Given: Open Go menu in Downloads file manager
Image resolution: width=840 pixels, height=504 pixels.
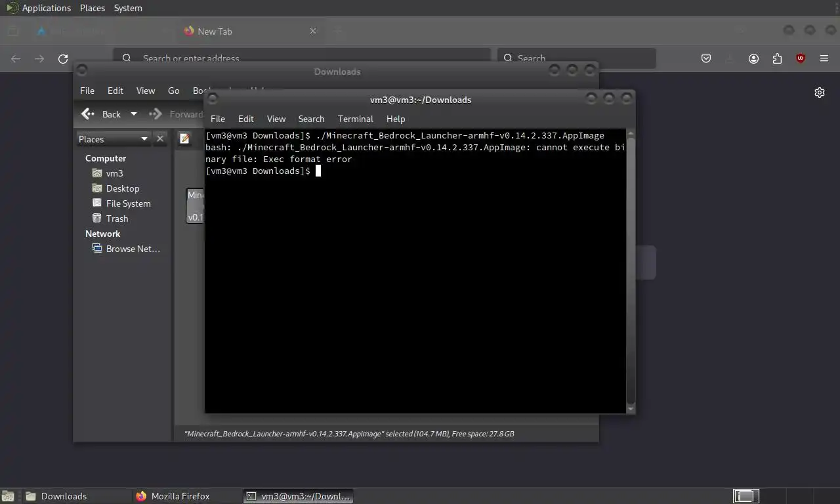Looking at the screenshot, I should point(174,91).
